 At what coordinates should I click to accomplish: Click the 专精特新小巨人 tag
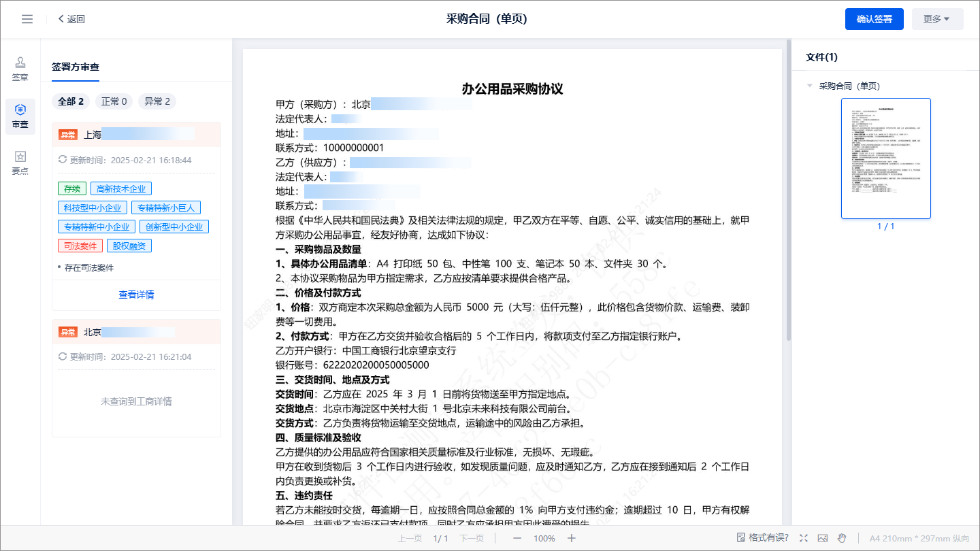(x=165, y=207)
